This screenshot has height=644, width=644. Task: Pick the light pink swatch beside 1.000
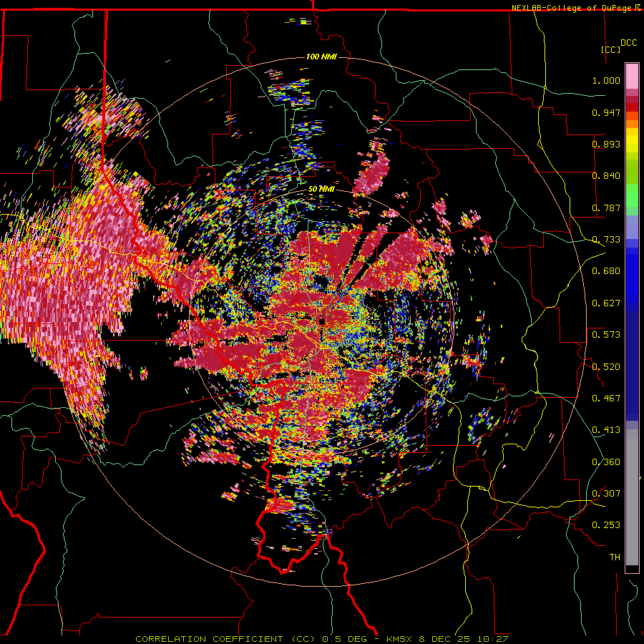point(632,77)
